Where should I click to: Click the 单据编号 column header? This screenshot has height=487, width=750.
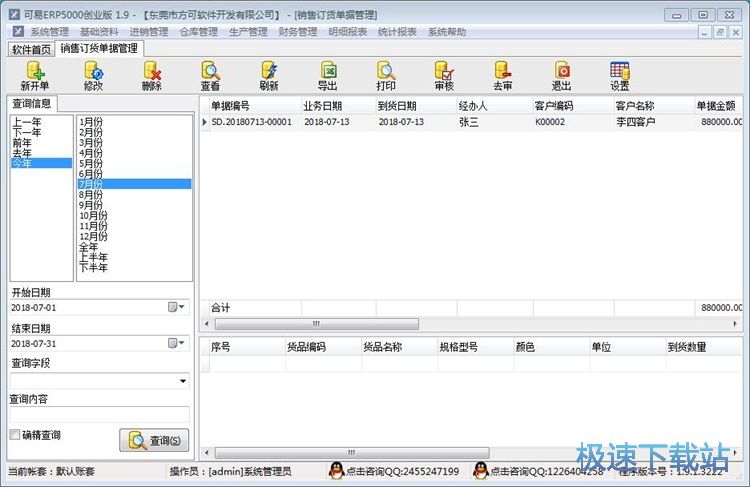[255, 106]
